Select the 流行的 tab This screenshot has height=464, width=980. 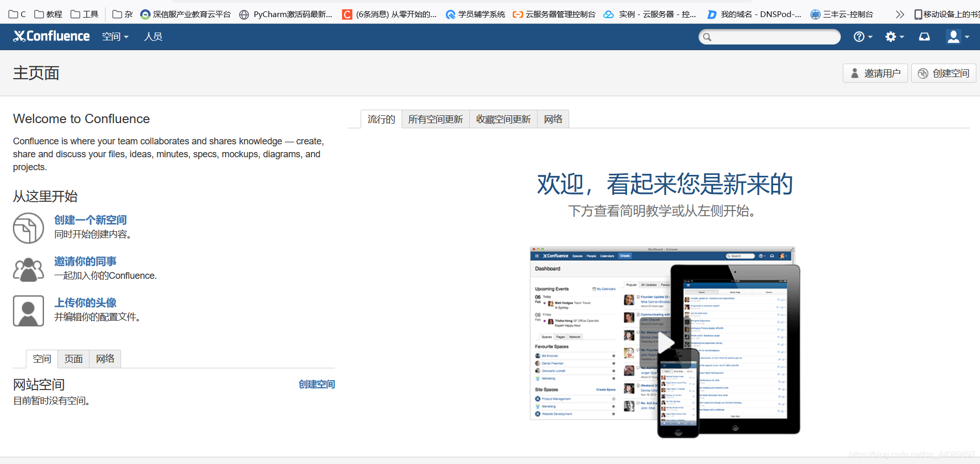pos(381,119)
